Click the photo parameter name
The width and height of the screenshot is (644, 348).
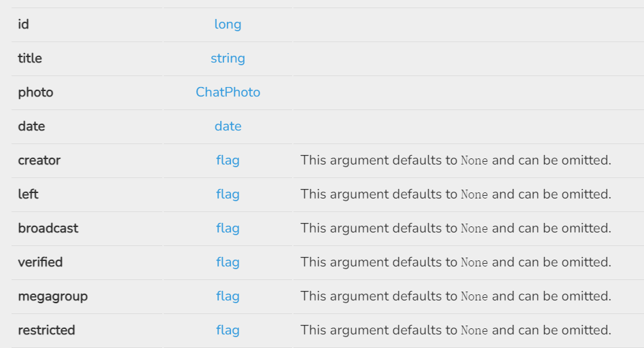[35, 92]
